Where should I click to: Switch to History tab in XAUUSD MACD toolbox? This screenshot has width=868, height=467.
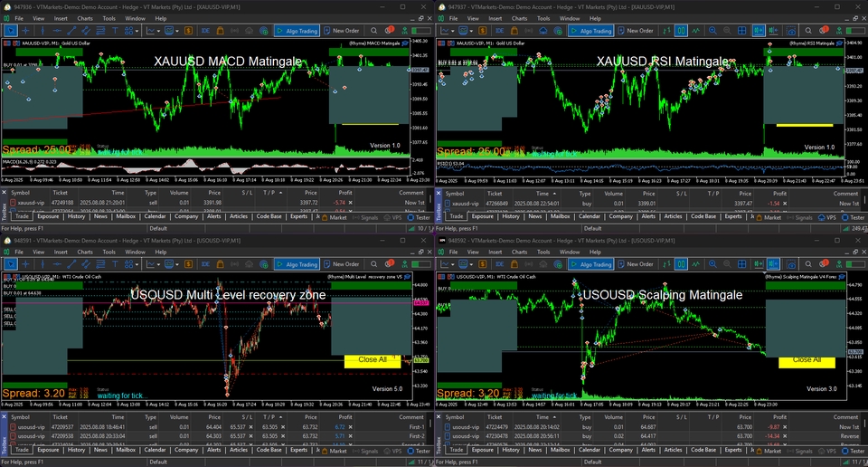[x=77, y=217]
